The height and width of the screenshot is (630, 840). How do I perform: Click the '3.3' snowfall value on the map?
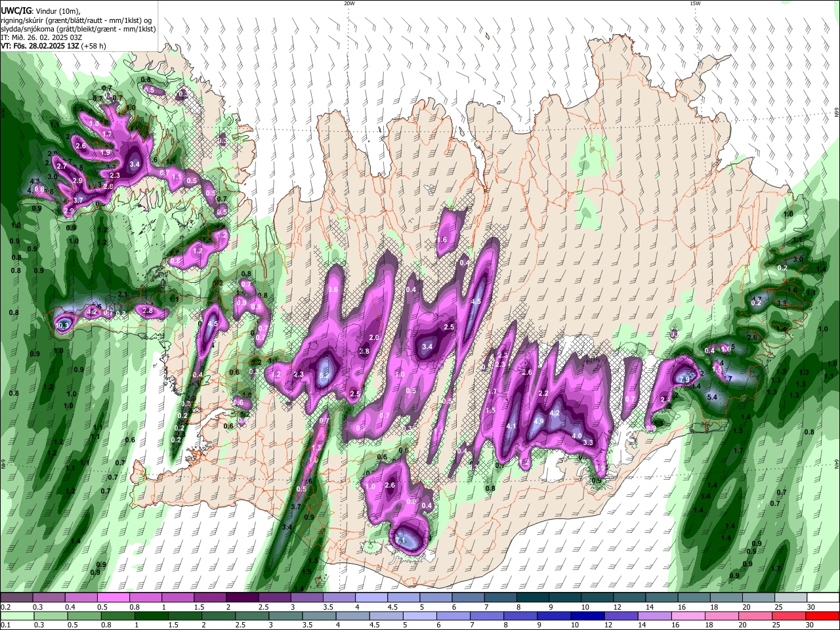[x=588, y=442]
